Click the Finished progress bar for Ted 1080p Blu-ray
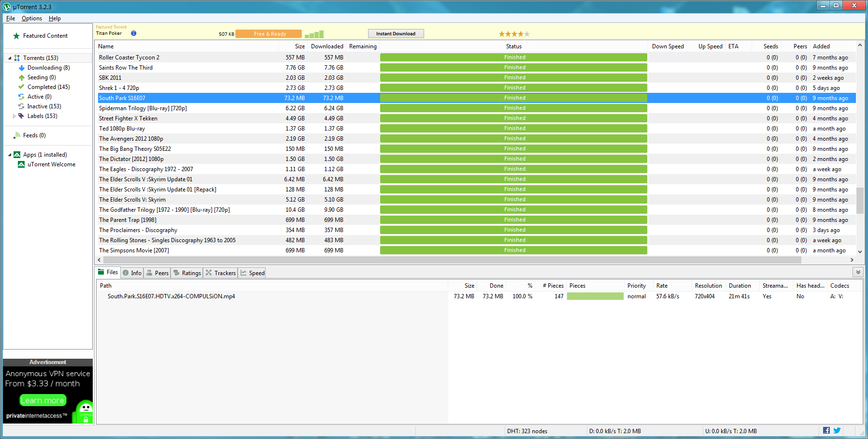 coord(513,129)
